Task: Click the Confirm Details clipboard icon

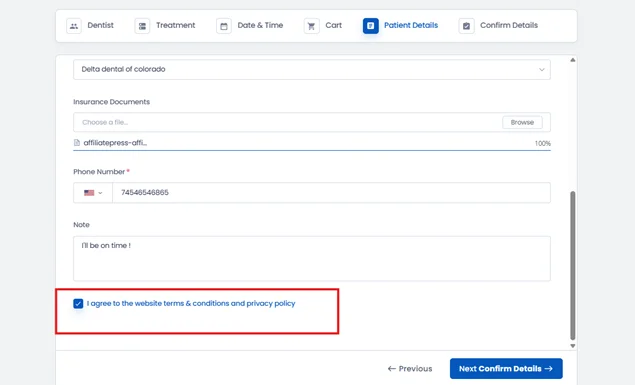Action: (x=466, y=26)
